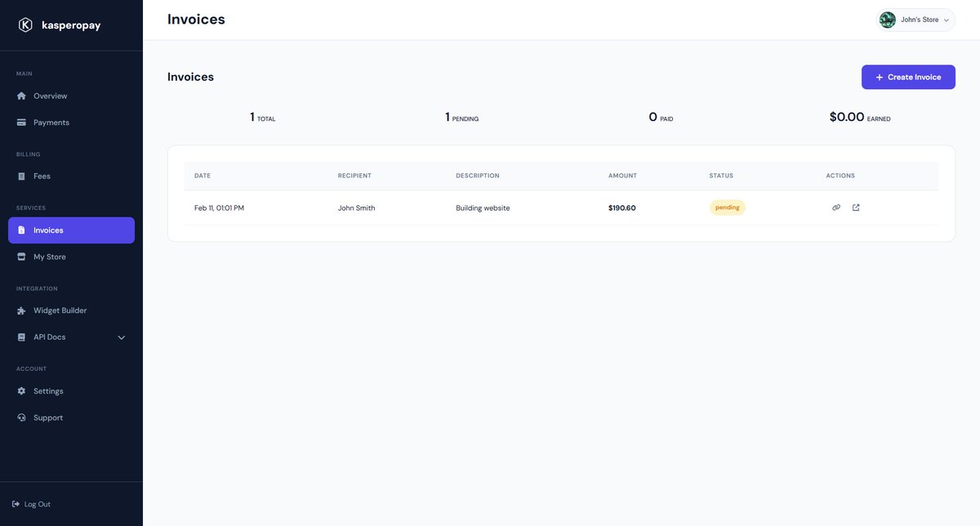
Task: Click the API Docs book icon
Action: tap(22, 337)
